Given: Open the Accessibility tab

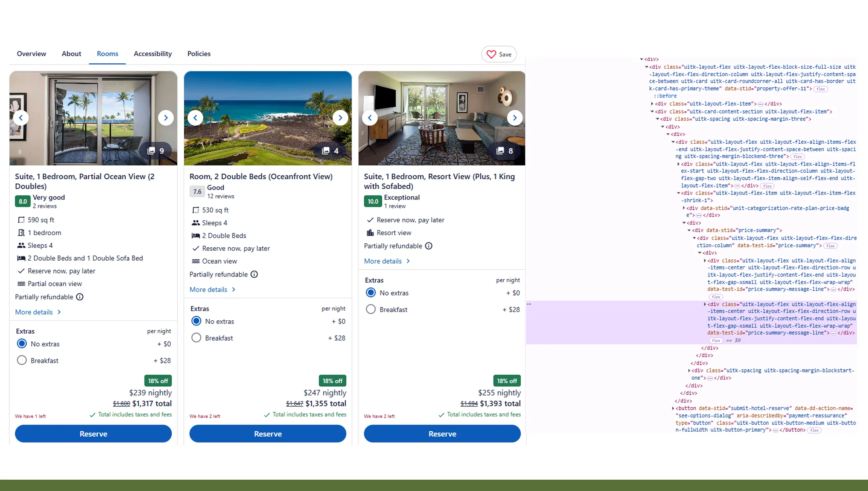Looking at the screenshot, I should click(x=153, y=54).
